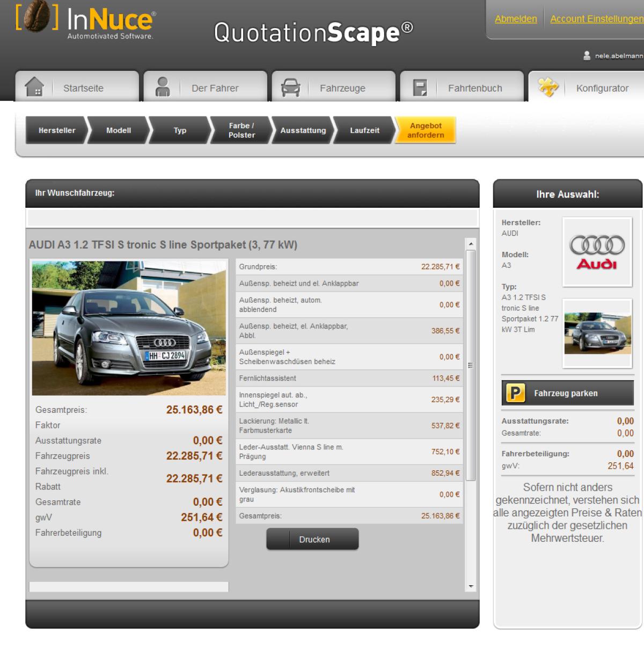This screenshot has height=648, width=644.
Task: Open the Ausstattung step
Action: click(303, 130)
